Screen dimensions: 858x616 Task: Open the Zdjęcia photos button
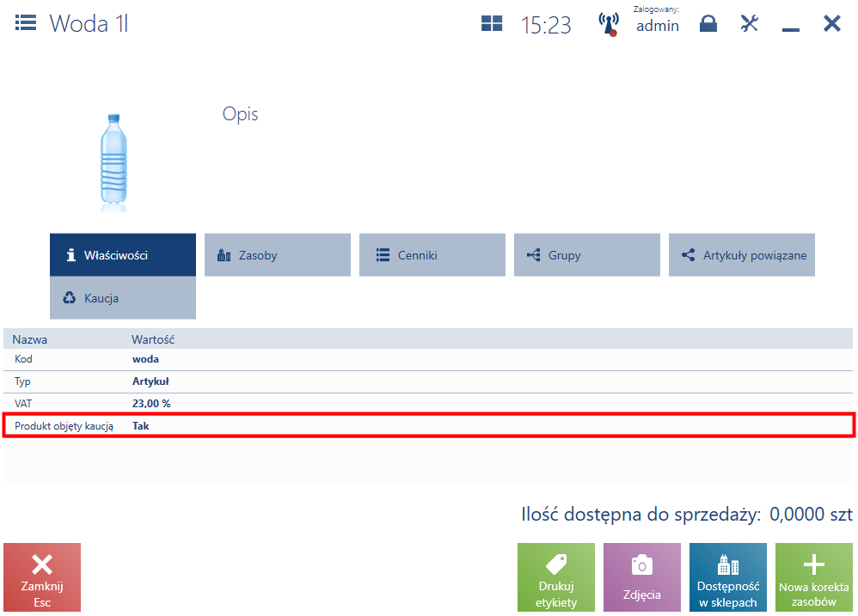642,577
